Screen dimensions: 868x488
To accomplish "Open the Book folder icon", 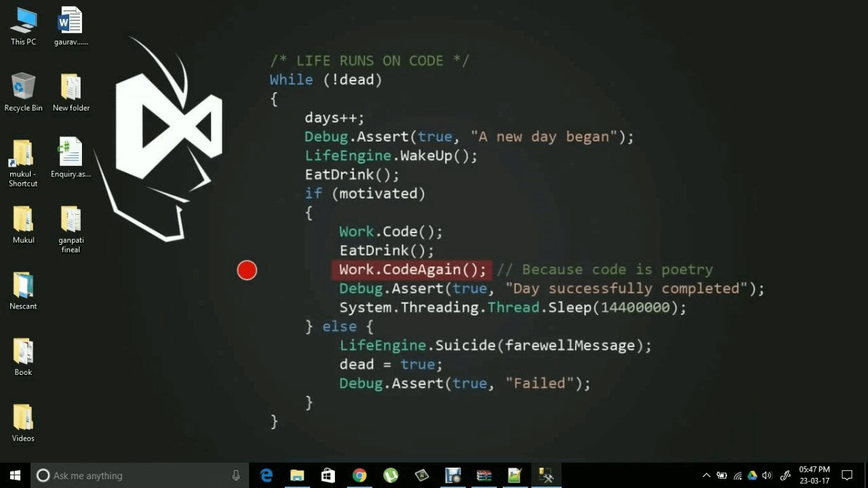I will point(23,357).
